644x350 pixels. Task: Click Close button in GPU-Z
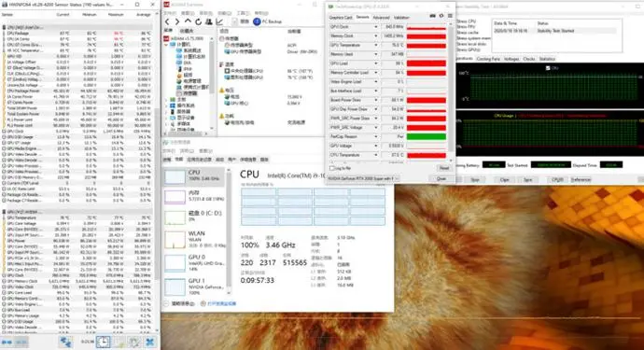pyautogui.click(x=441, y=178)
